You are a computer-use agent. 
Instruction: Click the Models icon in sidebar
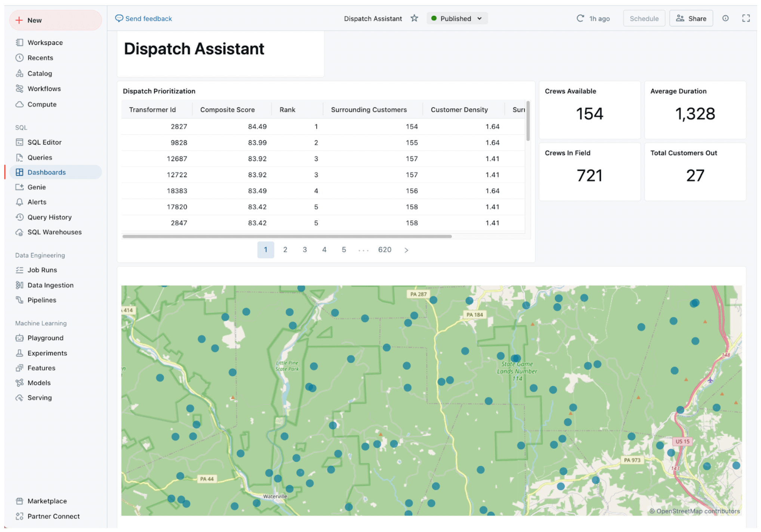20,382
